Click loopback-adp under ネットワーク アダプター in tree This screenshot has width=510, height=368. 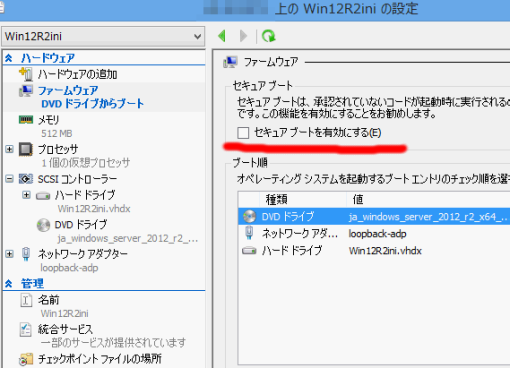[x=69, y=268]
